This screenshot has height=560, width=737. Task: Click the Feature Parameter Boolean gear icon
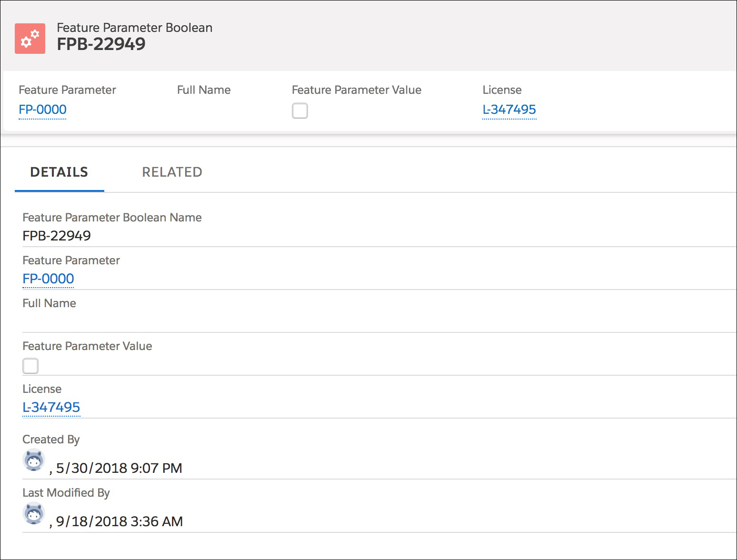(30, 39)
